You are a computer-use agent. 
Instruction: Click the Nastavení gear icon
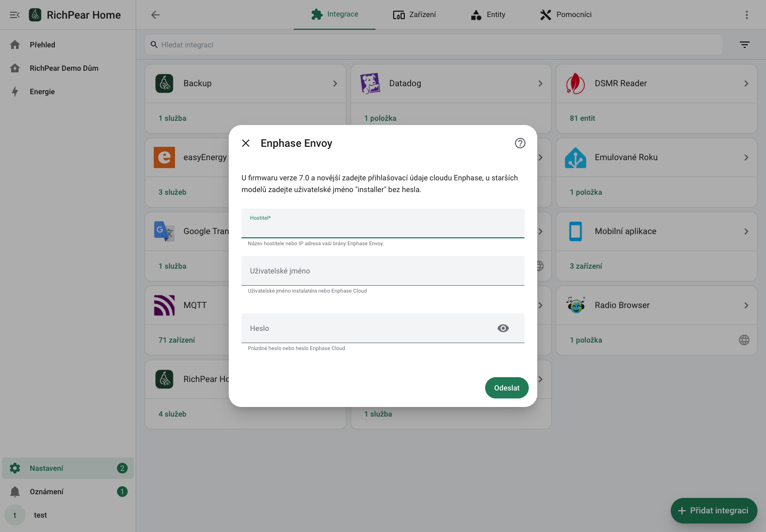15,468
